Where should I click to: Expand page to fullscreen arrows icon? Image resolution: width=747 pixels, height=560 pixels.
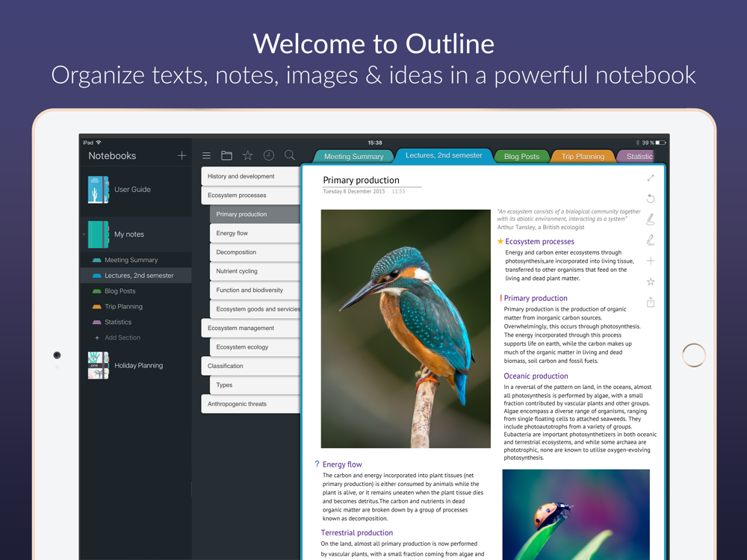coord(651,178)
